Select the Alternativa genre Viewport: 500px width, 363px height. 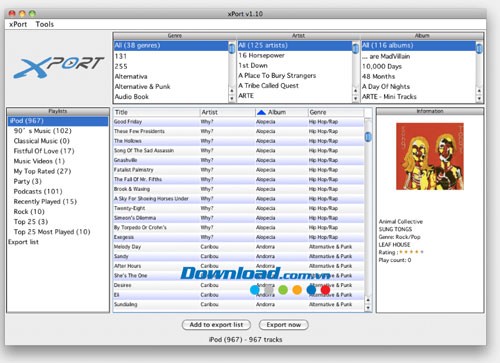point(171,76)
